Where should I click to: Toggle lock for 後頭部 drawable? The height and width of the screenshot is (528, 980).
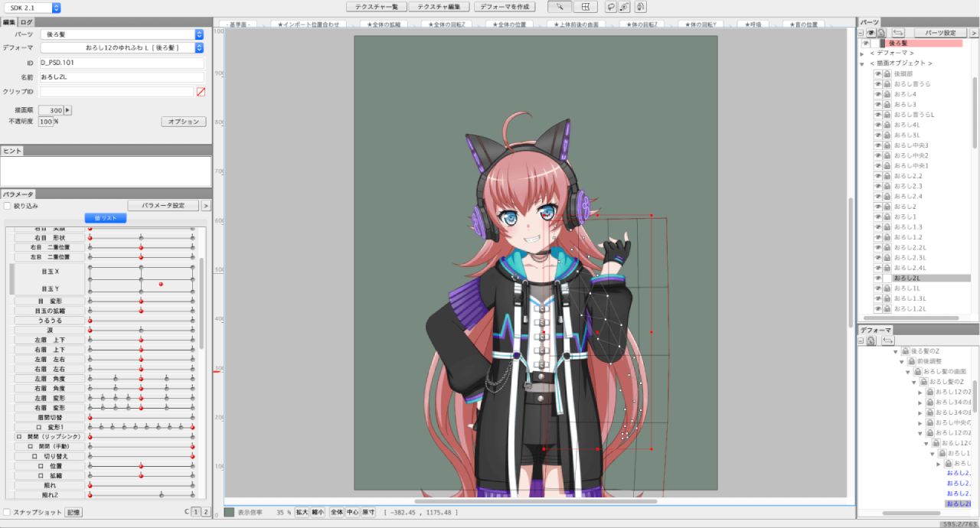pos(887,73)
